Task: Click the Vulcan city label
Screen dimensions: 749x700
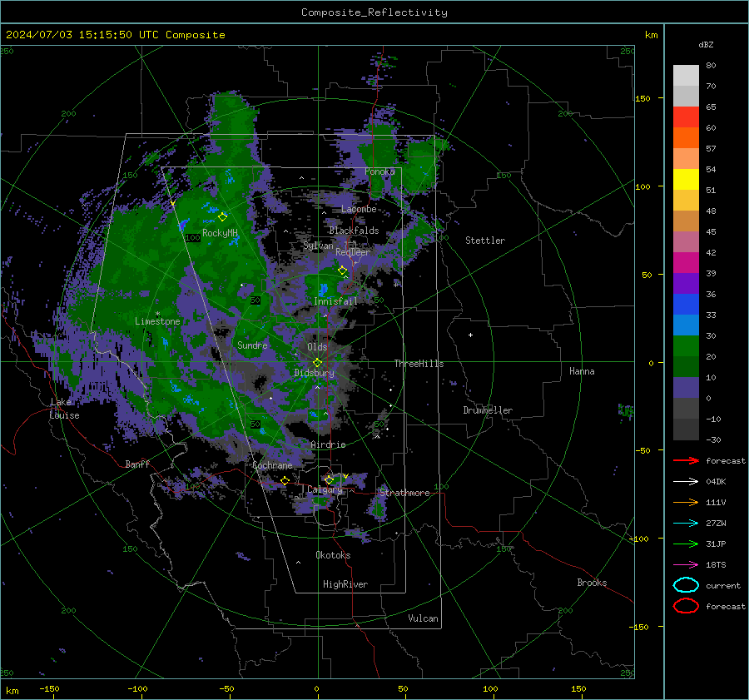Action: [423, 618]
